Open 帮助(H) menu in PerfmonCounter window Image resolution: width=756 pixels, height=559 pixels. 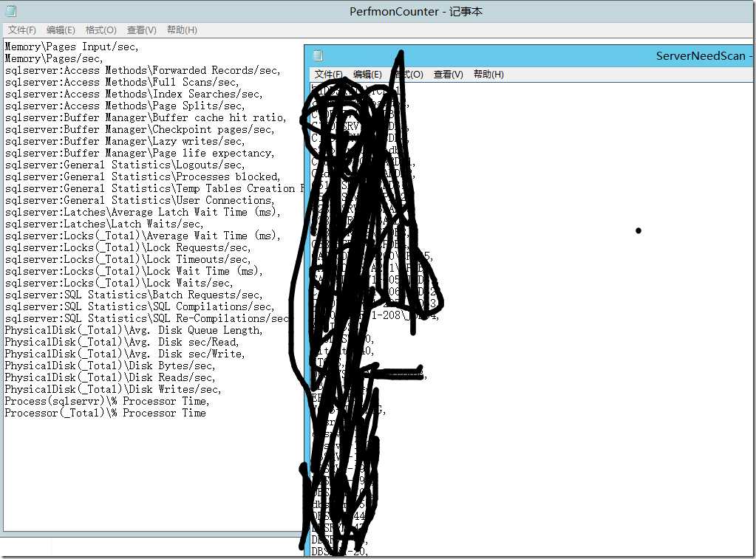pyautogui.click(x=182, y=30)
